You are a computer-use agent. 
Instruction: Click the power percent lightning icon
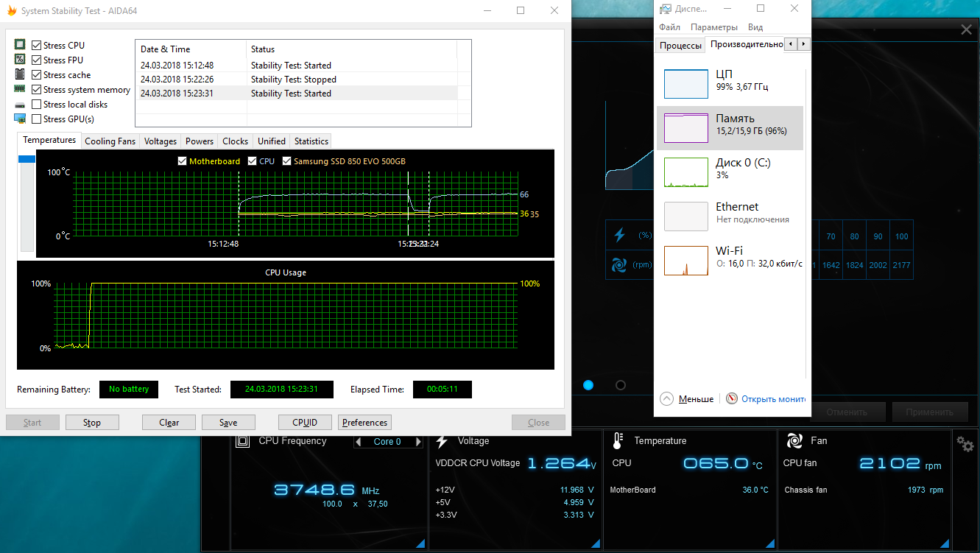pos(619,235)
